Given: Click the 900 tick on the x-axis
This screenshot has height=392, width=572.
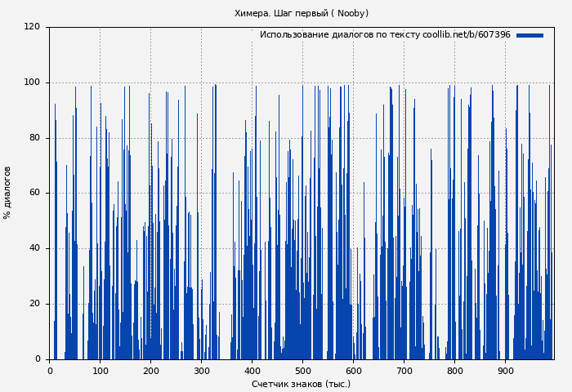Looking at the screenshot, I should 506,371.
